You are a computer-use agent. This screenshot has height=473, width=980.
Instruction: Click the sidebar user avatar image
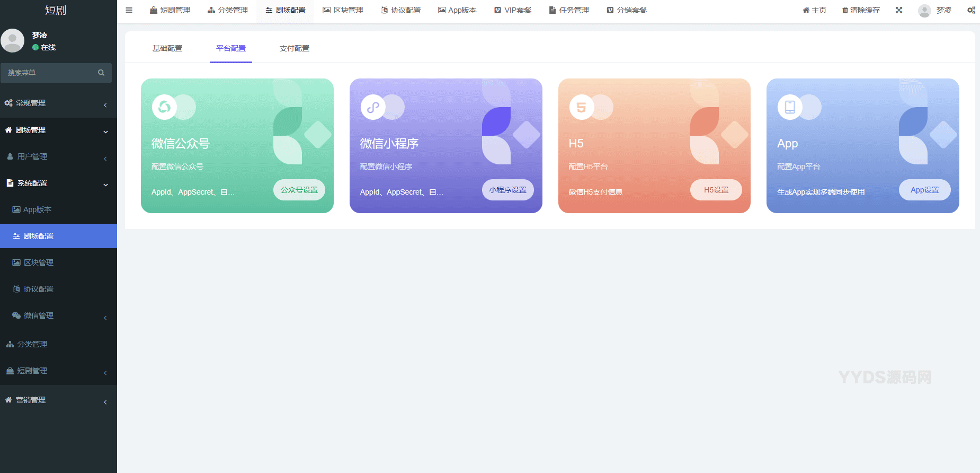pos(12,41)
